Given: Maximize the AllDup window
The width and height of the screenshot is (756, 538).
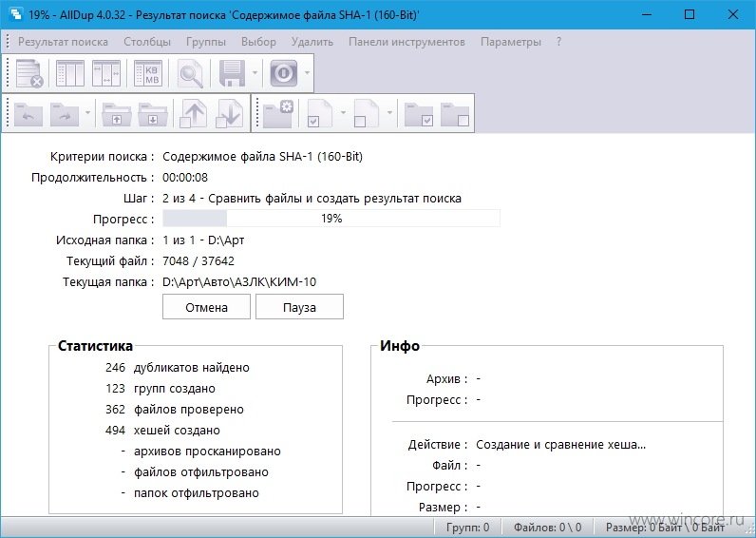Looking at the screenshot, I should 690,14.
